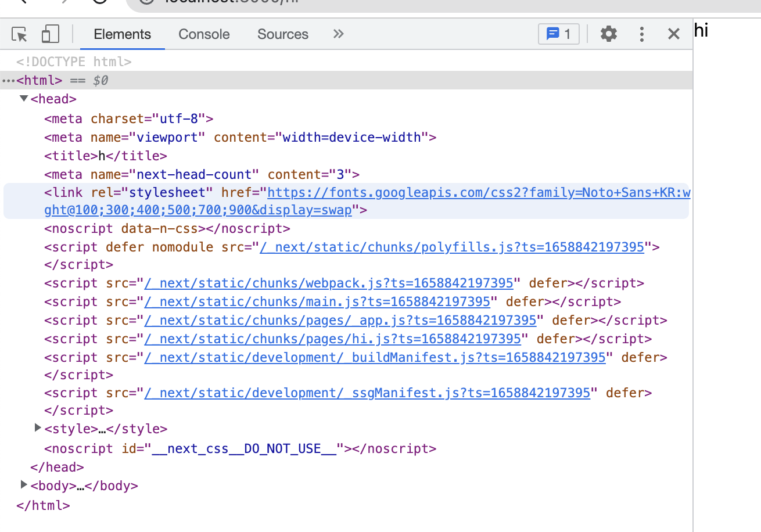This screenshot has height=532, width=761.
Task: Click the nomodule attribute on polyfills script
Action: tap(182, 247)
